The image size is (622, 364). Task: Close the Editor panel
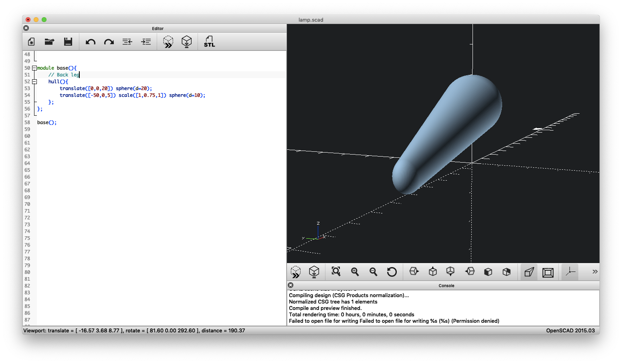[x=26, y=28]
